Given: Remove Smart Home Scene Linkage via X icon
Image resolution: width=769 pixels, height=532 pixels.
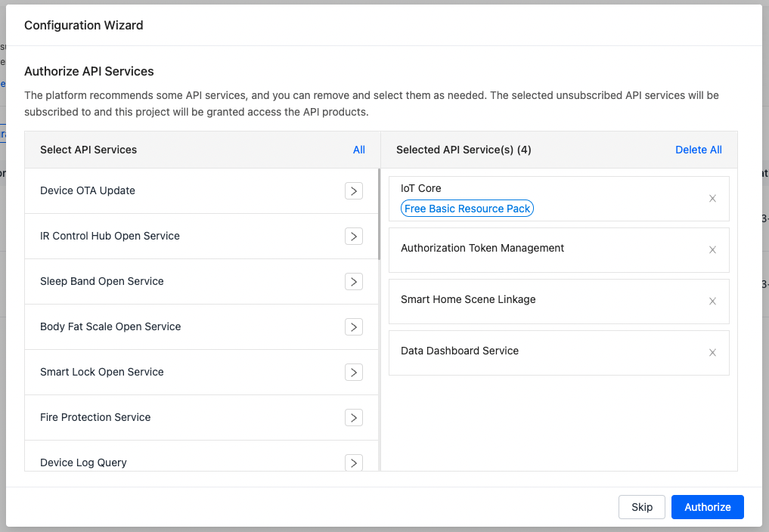Looking at the screenshot, I should pos(712,301).
